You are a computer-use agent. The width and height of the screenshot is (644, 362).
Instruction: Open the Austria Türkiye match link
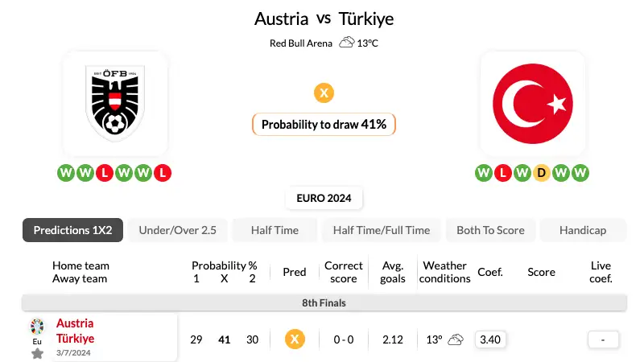75,331
